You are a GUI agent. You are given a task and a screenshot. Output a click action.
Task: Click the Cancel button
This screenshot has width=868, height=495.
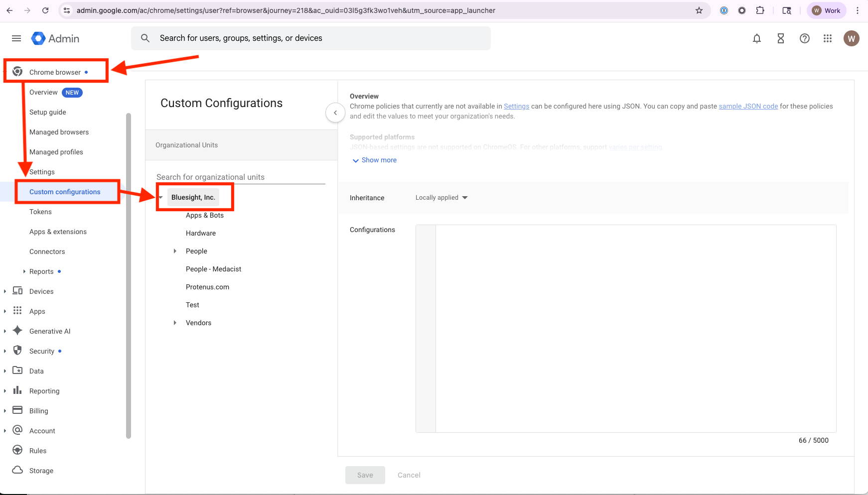pos(409,475)
